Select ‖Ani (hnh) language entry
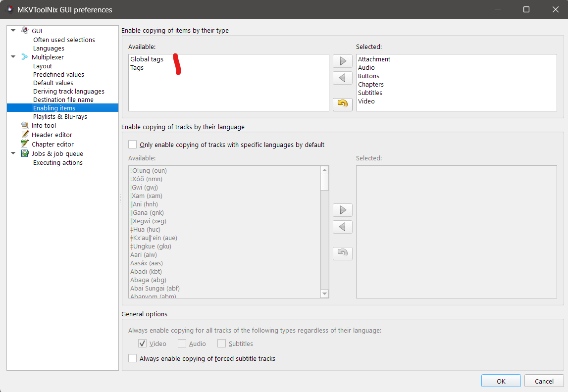The image size is (568, 392). click(x=144, y=204)
